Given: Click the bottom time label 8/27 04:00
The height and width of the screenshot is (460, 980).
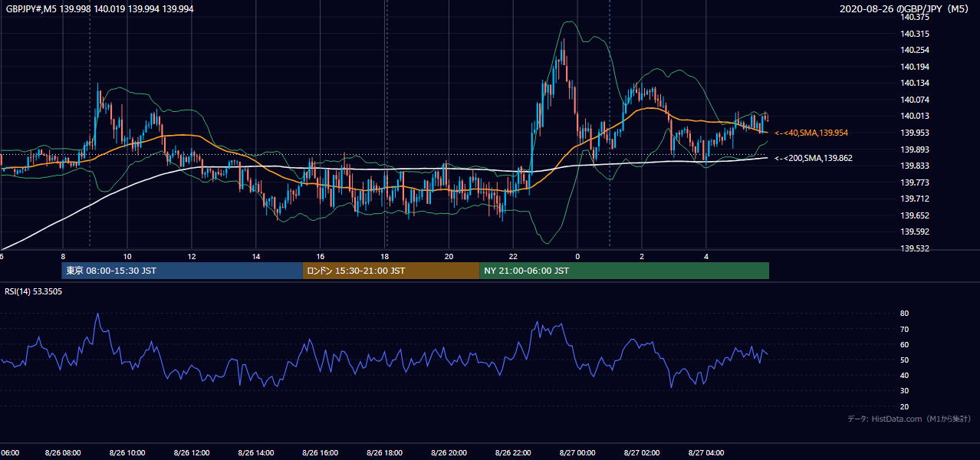Looking at the screenshot, I should pos(706,453).
